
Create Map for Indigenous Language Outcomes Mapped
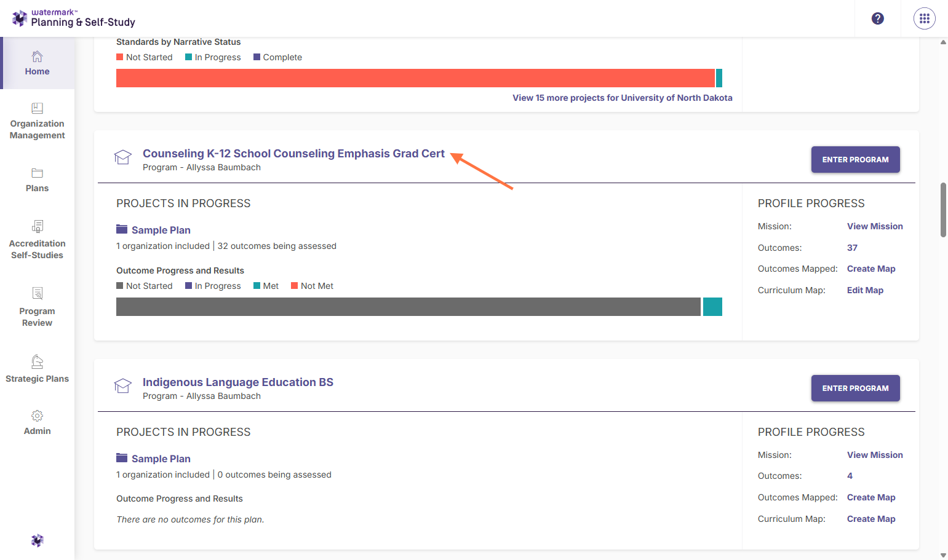tap(871, 497)
